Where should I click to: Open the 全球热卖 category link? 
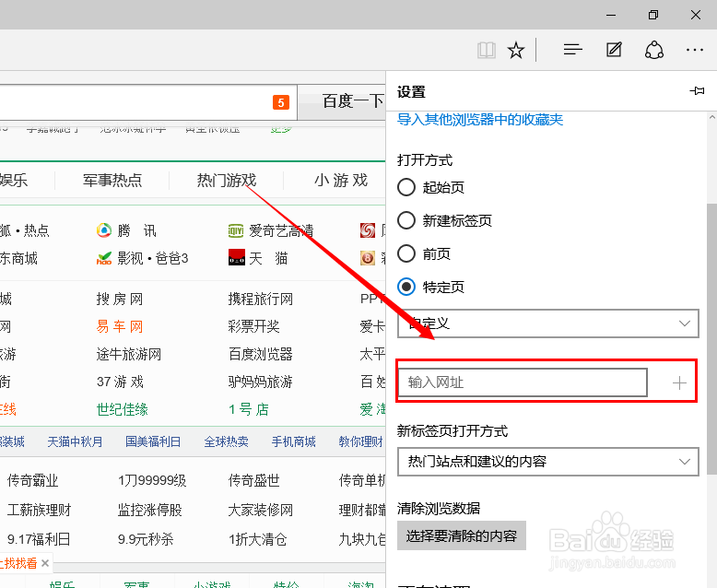tap(226, 441)
